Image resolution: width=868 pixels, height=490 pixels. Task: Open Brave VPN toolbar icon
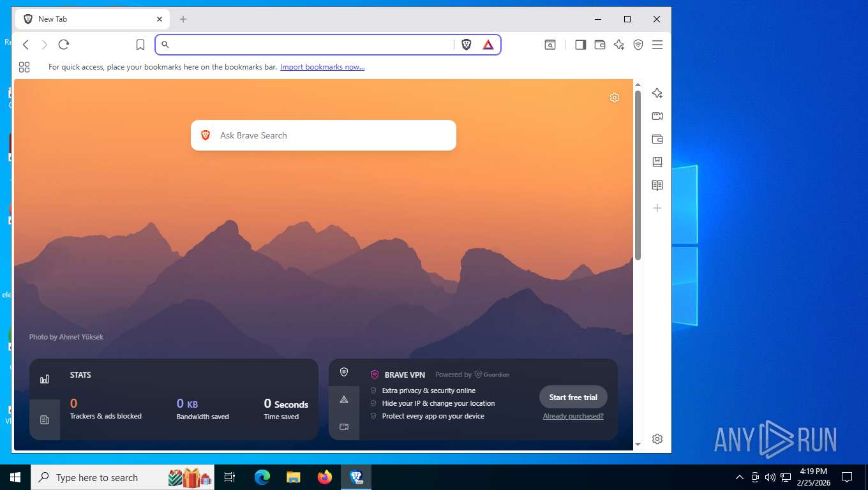point(638,45)
